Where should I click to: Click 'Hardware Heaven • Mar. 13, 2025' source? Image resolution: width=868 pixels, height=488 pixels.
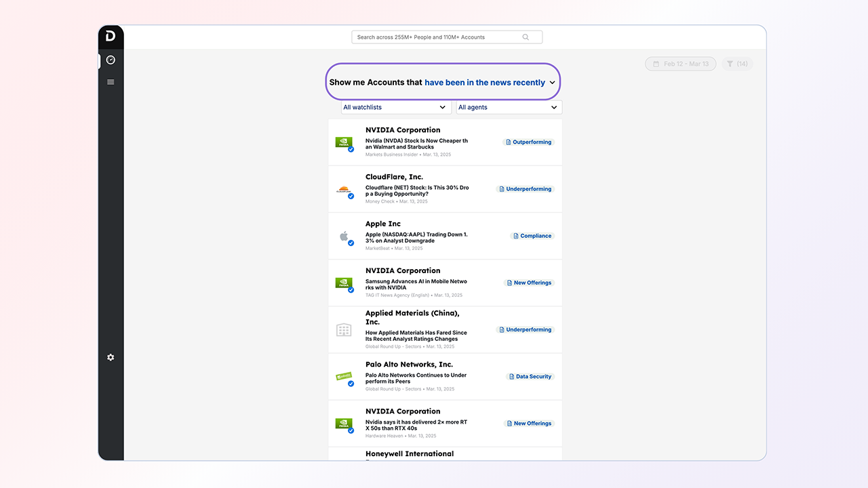[x=401, y=436]
